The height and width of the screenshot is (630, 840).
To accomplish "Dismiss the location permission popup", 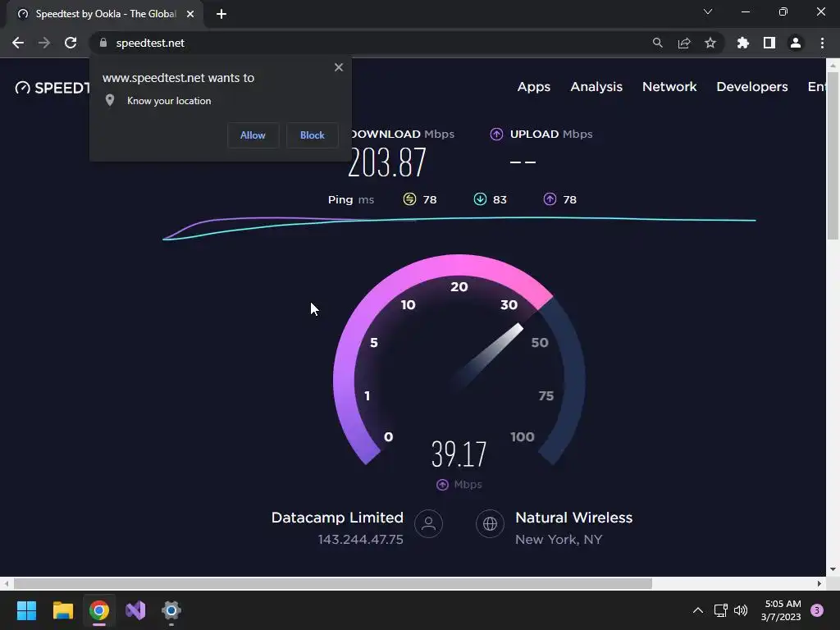I will 339,67.
